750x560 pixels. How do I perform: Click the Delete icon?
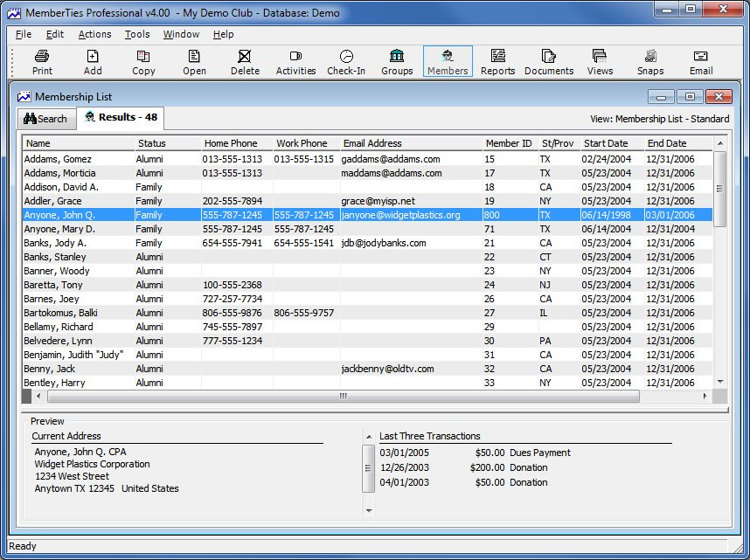pos(244,60)
